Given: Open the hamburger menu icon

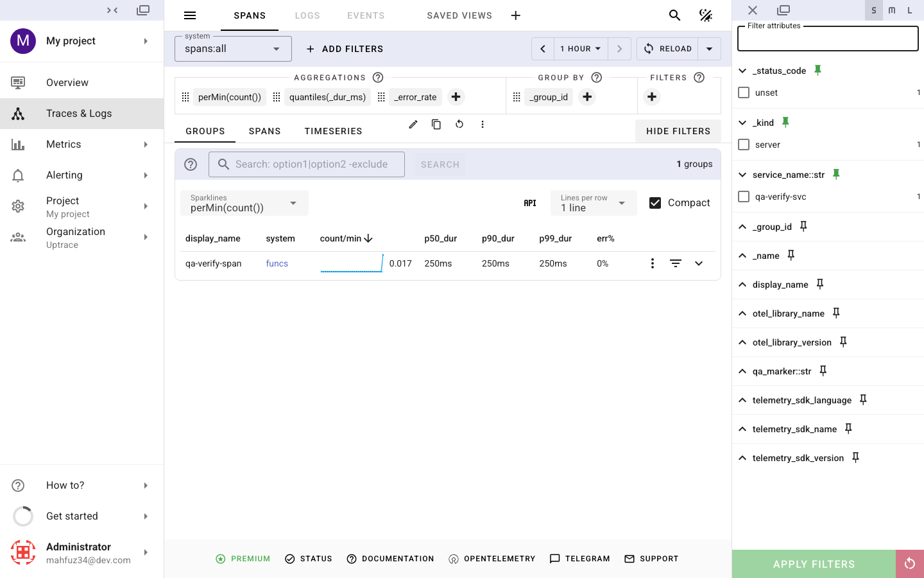Looking at the screenshot, I should click(x=190, y=15).
